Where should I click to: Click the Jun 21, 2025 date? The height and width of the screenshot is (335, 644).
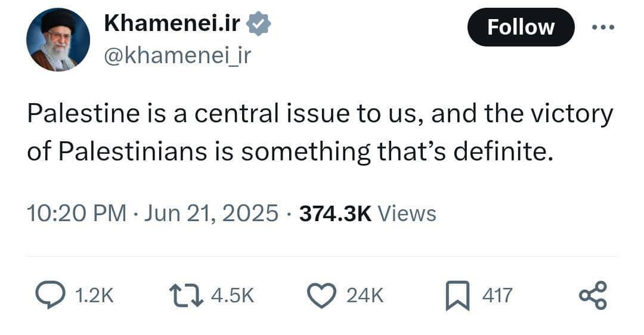[x=210, y=213]
